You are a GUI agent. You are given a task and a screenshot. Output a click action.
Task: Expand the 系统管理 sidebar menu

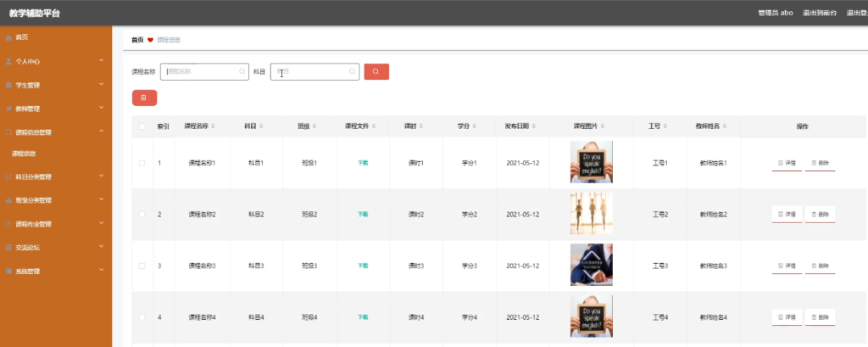pos(56,271)
